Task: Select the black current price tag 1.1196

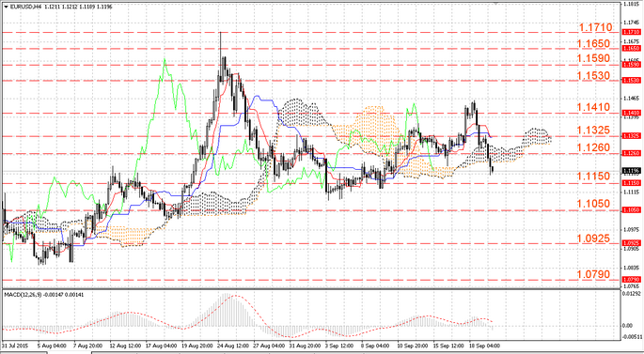Action: [631, 171]
